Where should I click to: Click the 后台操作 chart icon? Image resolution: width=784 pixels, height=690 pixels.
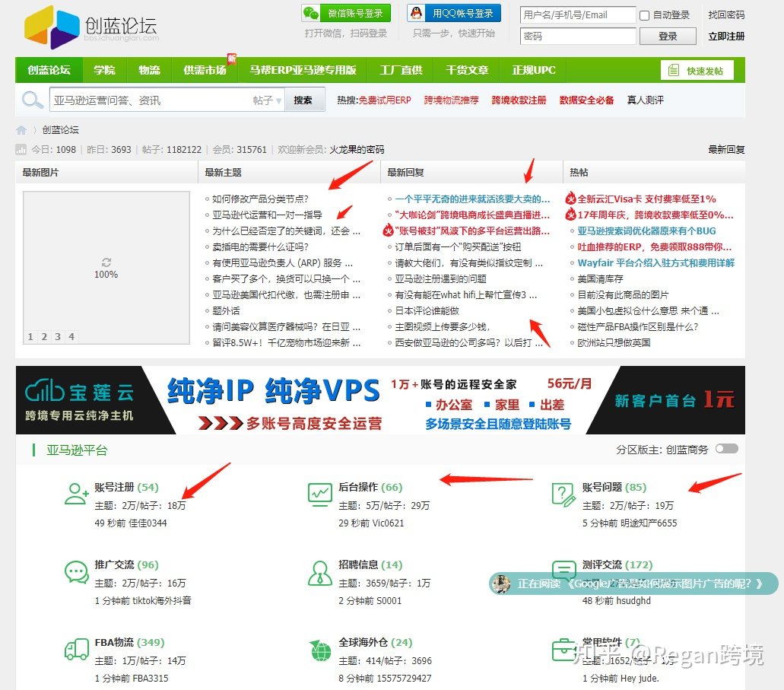pos(319,493)
